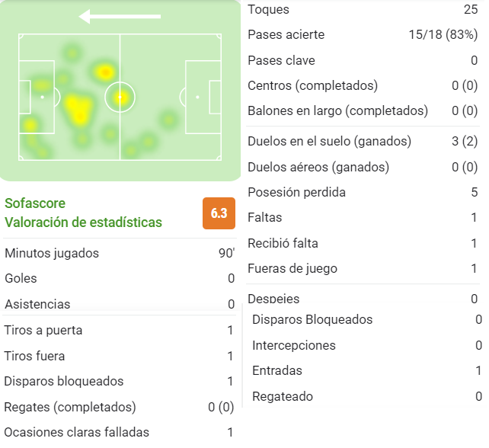Image resolution: width=489 pixels, height=448 pixels.
Task: Select the Fueras de juego row
Action: pos(363,269)
